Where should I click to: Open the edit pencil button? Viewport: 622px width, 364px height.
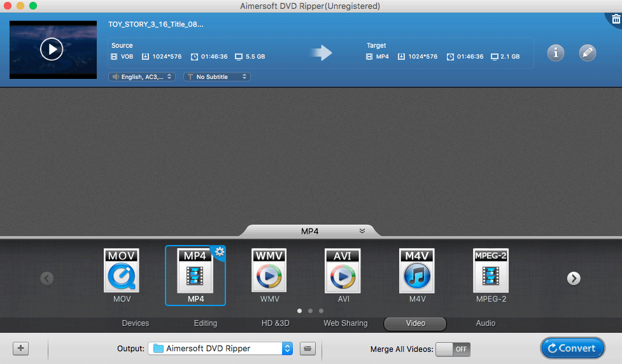click(587, 53)
